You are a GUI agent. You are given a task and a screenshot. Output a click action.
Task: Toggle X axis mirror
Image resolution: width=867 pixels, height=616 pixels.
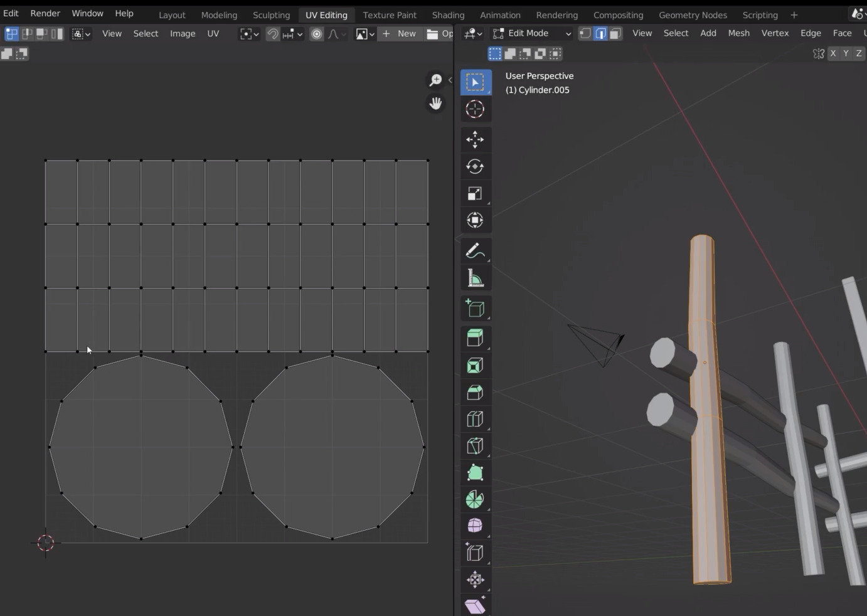[x=833, y=53]
